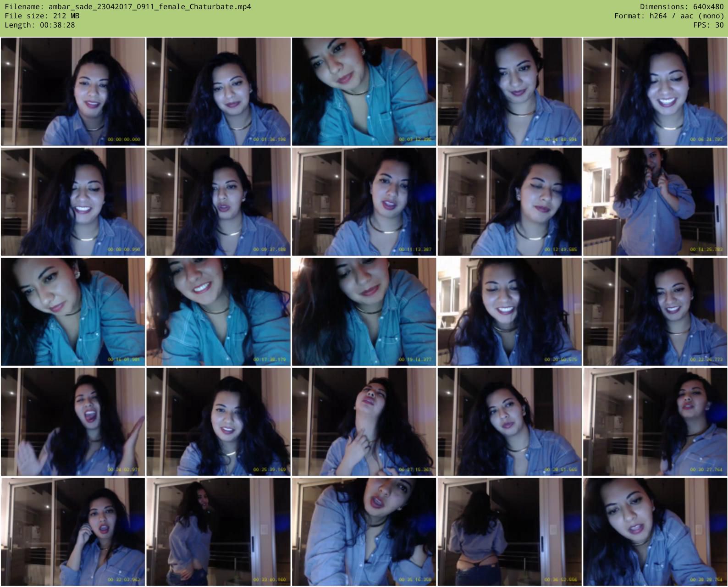Click the Format h264 / aac text
The image size is (728, 587).
pyautogui.click(x=669, y=16)
